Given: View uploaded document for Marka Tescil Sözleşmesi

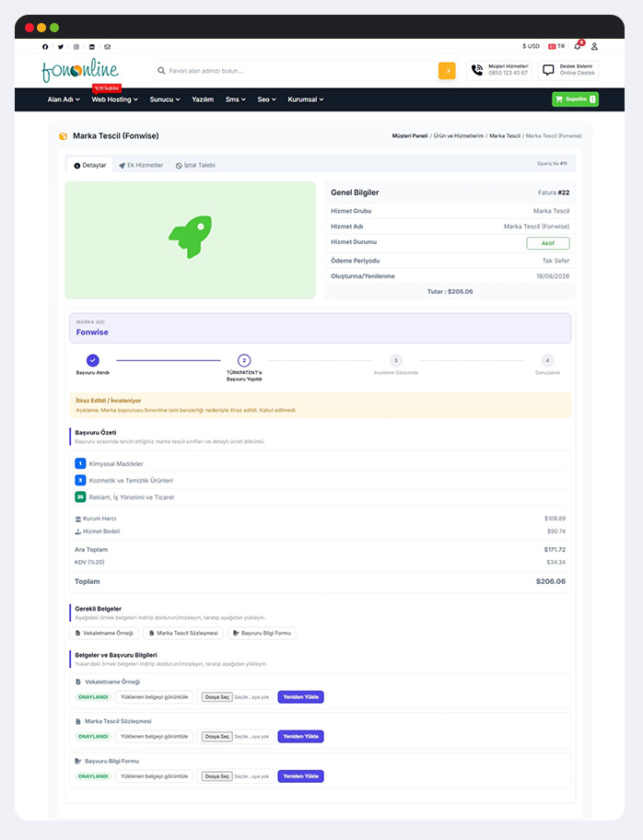Looking at the screenshot, I should (x=155, y=737).
